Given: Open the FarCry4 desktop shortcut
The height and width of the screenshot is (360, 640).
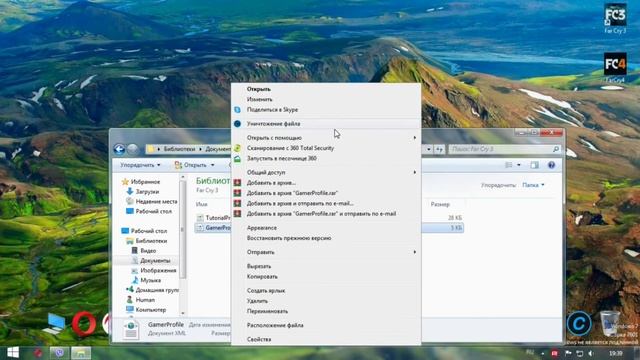Looking at the screenshot, I should click(615, 67).
